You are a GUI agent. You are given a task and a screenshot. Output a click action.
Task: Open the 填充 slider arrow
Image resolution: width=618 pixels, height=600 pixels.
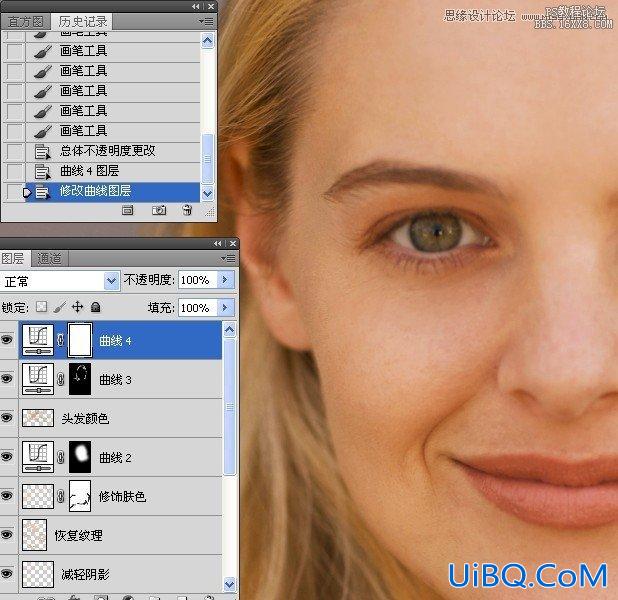point(226,307)
